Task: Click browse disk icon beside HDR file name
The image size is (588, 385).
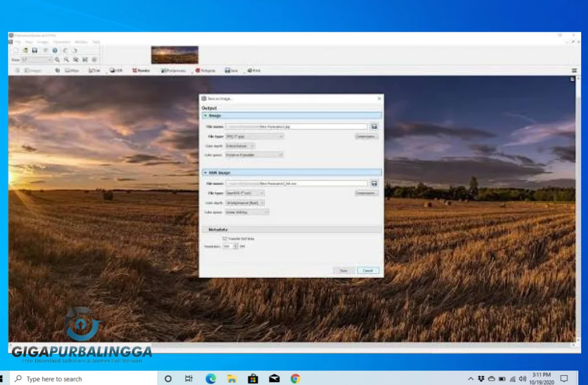Action: pyautogui.click(x=374, y=184)
